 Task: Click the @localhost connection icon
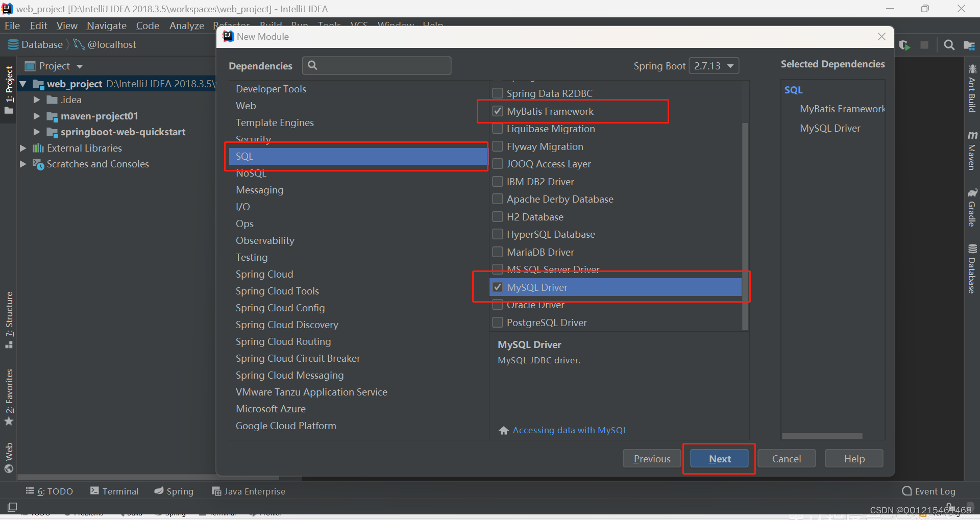[x=79, y=45]
